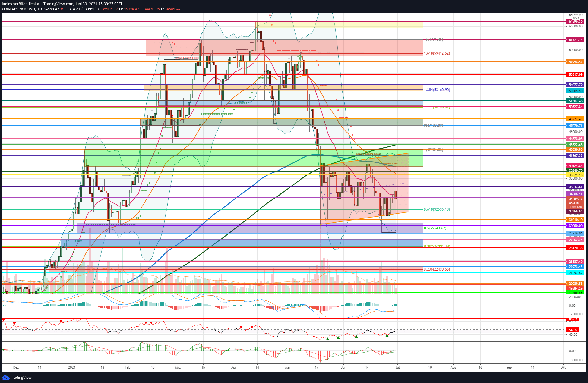Select the COINBASE:BTCUSD symbol label
588x383 pixels.
pos(18,9)
